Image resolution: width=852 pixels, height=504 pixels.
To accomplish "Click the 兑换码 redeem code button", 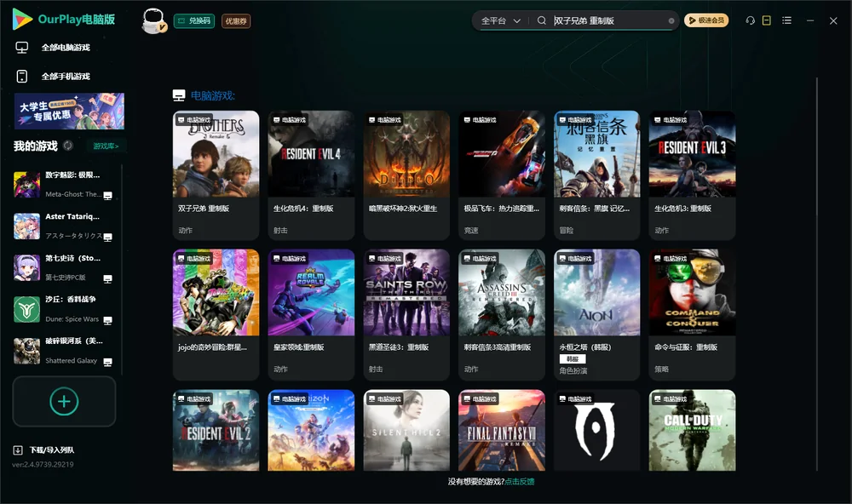I will pyautogui.click(x=194, y=20).
